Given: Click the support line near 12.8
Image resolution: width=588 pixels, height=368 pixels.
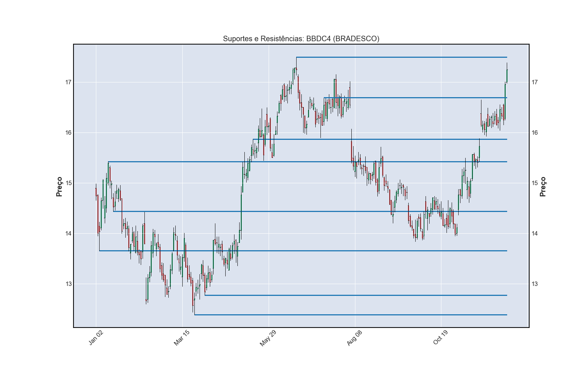Looking at the screenshot, I should pos(356,295).
